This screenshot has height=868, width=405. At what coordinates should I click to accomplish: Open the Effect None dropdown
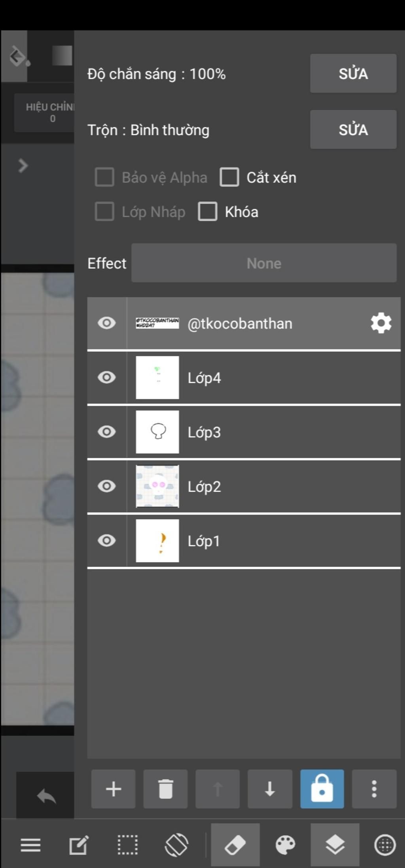pyautogui.click(x=264, y=263)
